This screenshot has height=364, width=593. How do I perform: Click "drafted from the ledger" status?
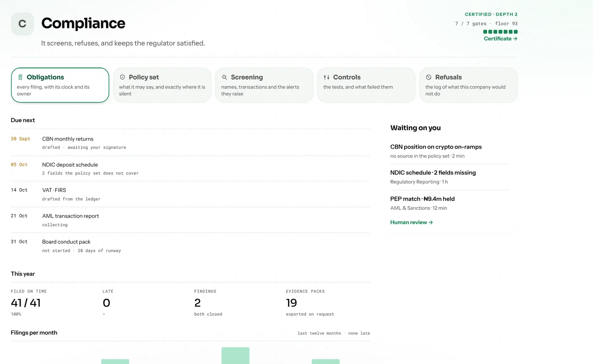click(x=71, y=199)
